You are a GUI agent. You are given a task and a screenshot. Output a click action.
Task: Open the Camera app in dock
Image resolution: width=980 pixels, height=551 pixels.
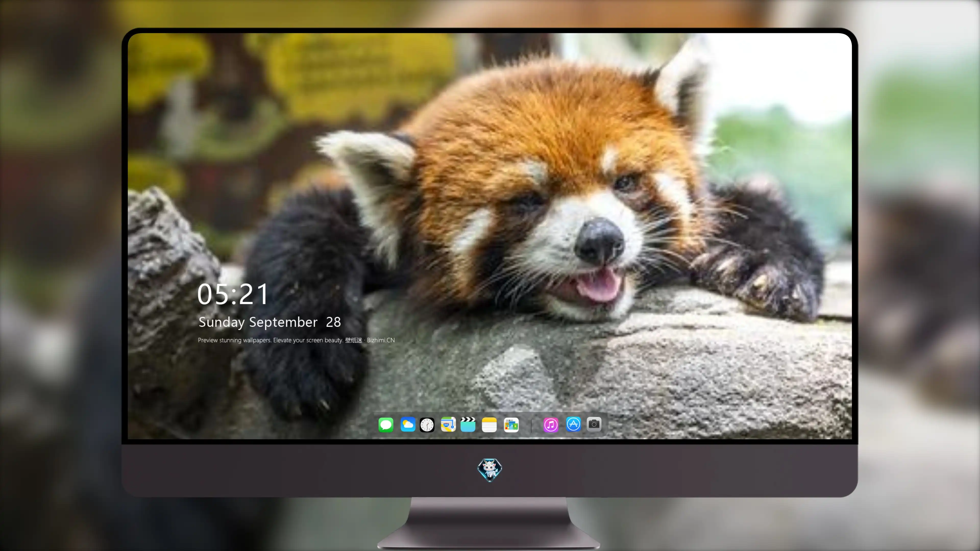coord(594,424)
